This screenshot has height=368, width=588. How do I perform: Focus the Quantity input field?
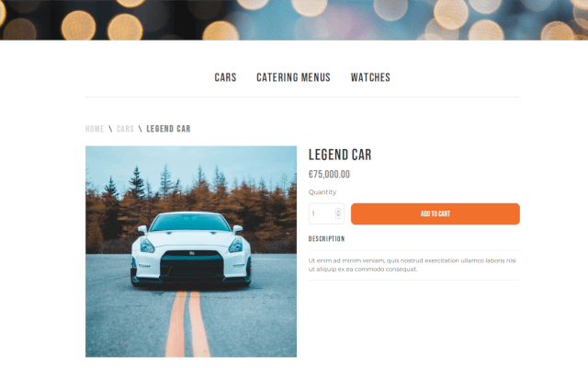322,213
